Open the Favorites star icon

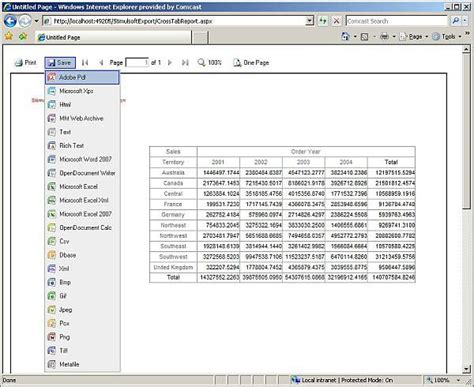click(x=9, y=36)
